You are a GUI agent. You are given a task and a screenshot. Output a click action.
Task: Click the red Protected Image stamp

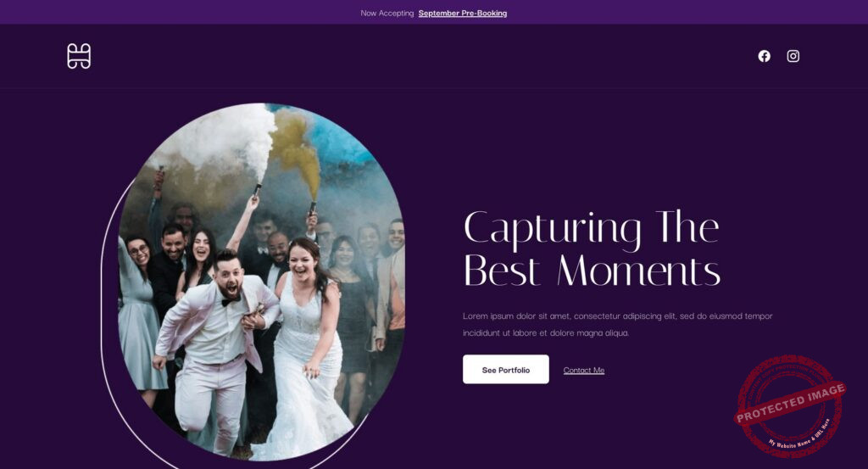[790, 406]
